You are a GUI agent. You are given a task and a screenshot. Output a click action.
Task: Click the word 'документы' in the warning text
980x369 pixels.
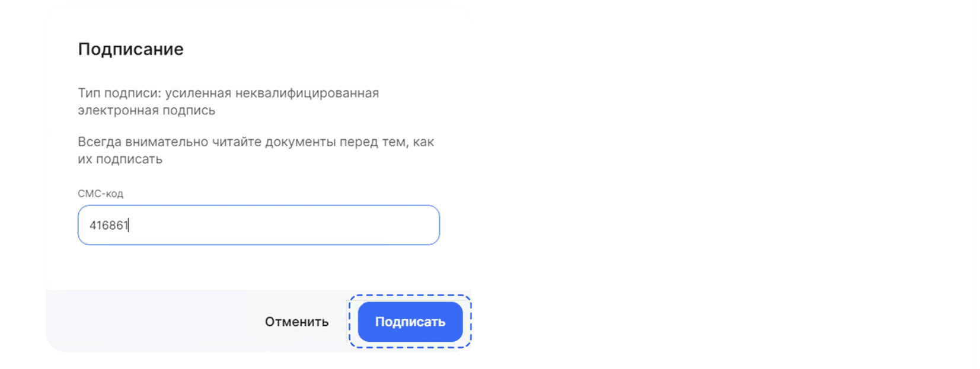click(300, 142)
